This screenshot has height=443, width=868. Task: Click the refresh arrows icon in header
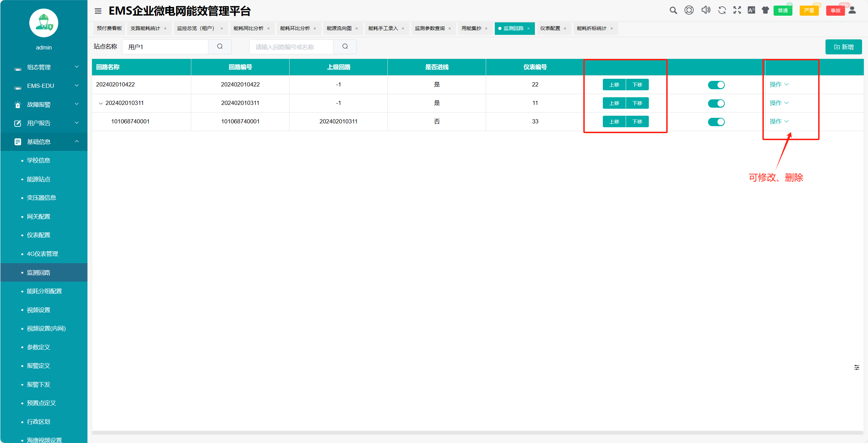tap(722, 10)
